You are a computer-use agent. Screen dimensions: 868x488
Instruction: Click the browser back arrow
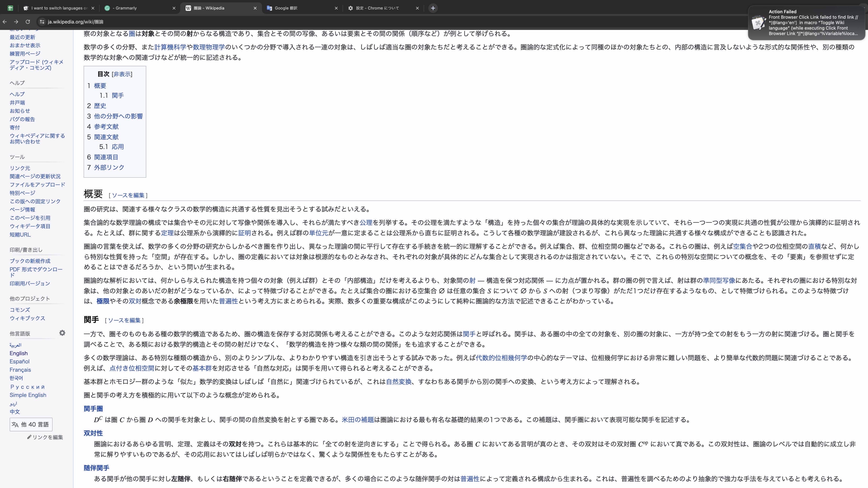coord(5,22)
